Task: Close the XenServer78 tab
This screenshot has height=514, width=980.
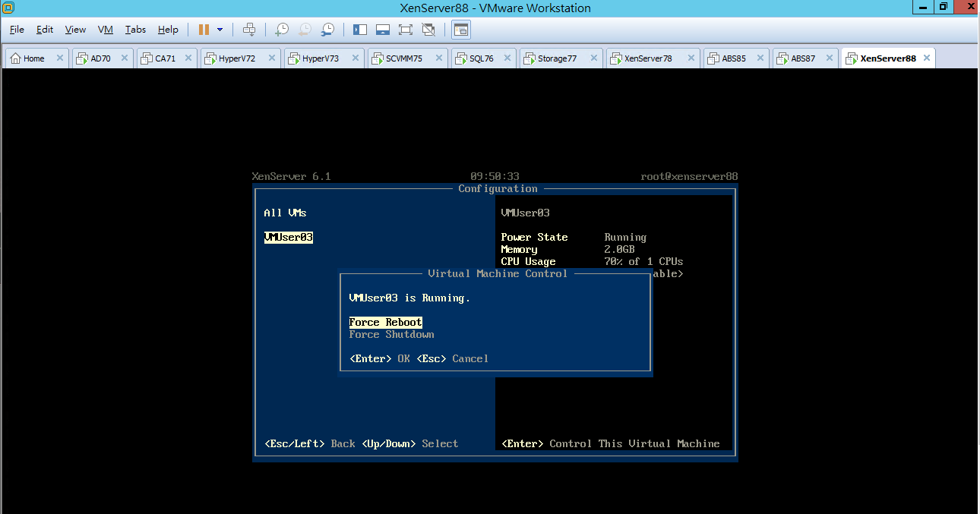Action: (691, 58)
